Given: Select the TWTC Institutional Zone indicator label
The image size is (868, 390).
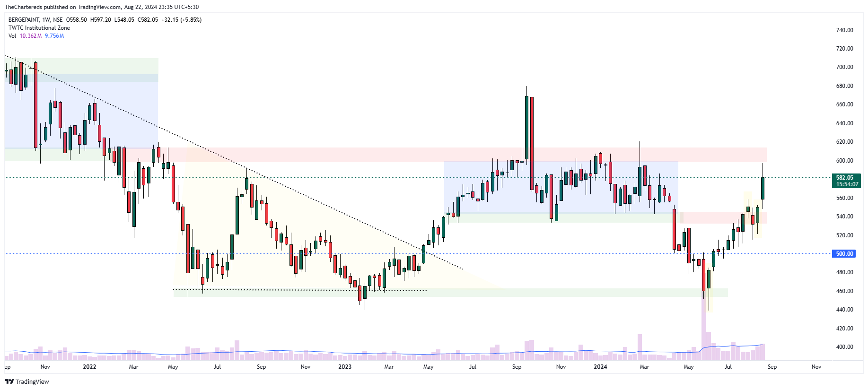Looking at the screenshot, I should (x=39, y=28).
